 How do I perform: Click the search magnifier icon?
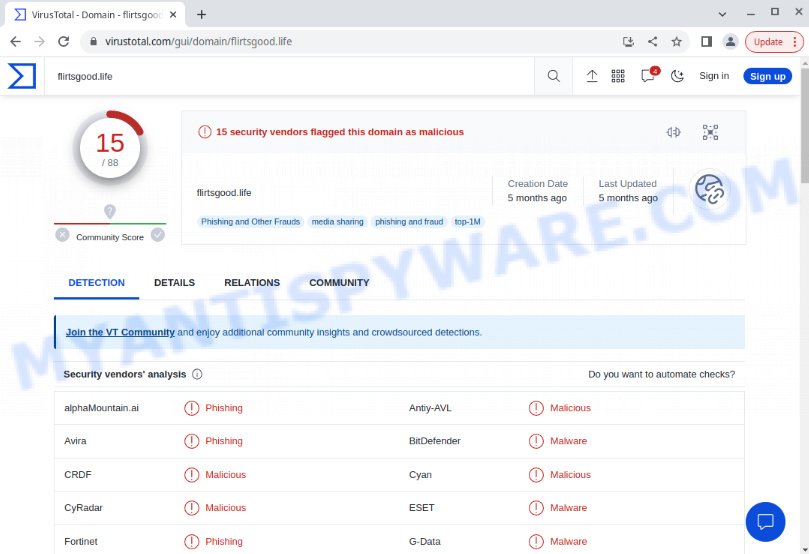(x=553, y=76)
